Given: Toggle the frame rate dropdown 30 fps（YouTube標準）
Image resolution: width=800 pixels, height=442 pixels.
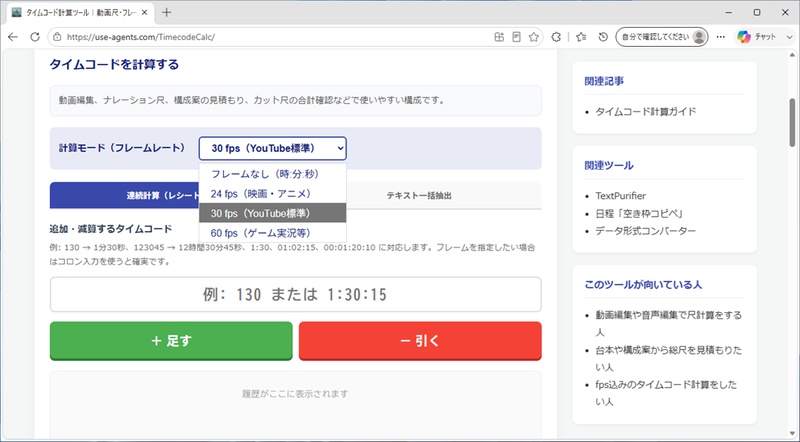Looking at the screenshot, I should coord(272,149).
